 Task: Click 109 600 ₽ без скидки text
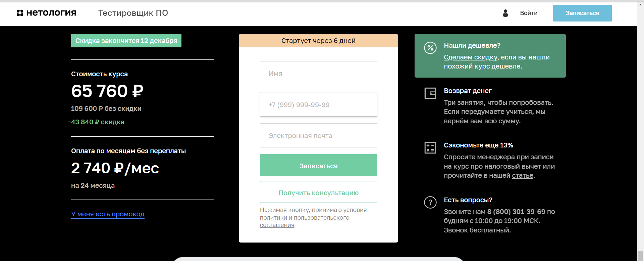[x=106, y=108]
